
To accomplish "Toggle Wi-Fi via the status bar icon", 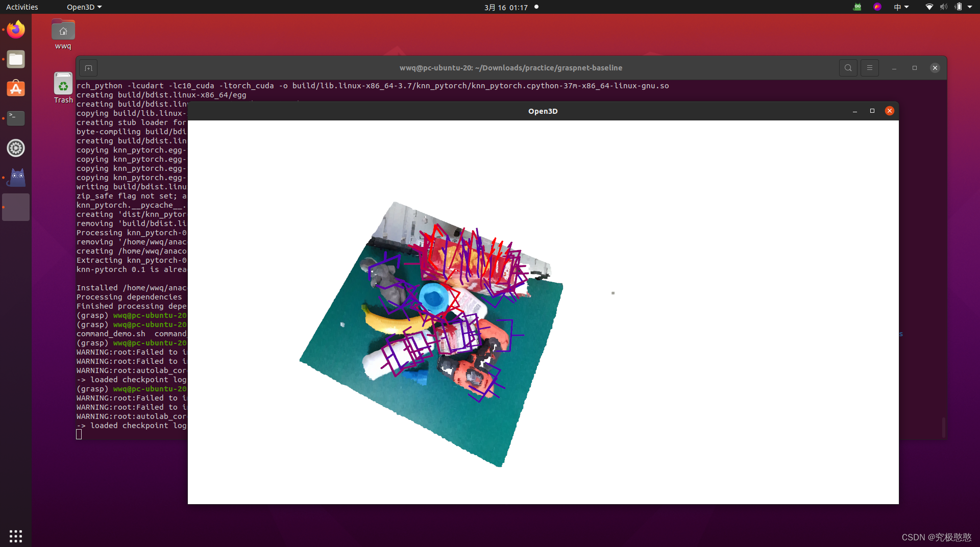I will pos(928,7).
